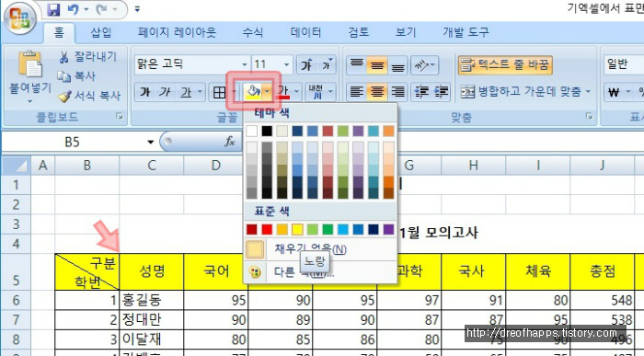Screen dimensions: 644x356
Task: Toggle center horizontal alignment
Action: (x=377, y=92)
